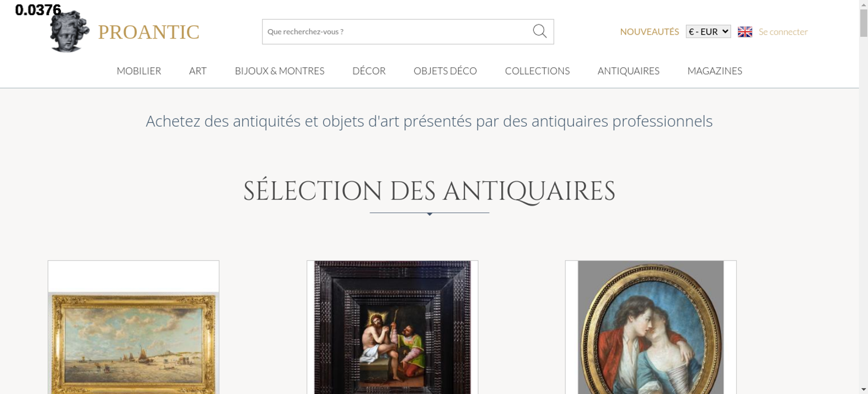Click the cherub head logo icon

[x=69, y=31]
